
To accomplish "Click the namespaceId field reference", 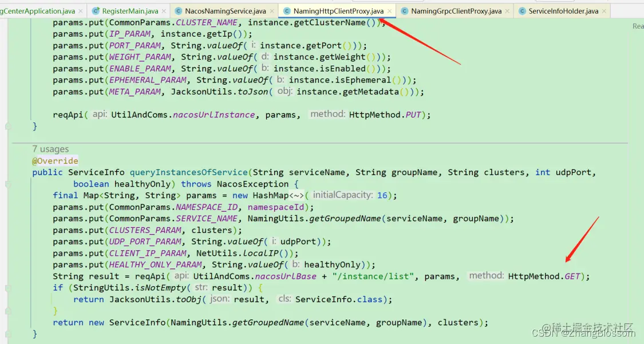I will pyautogui.click(x=275, y=207).
